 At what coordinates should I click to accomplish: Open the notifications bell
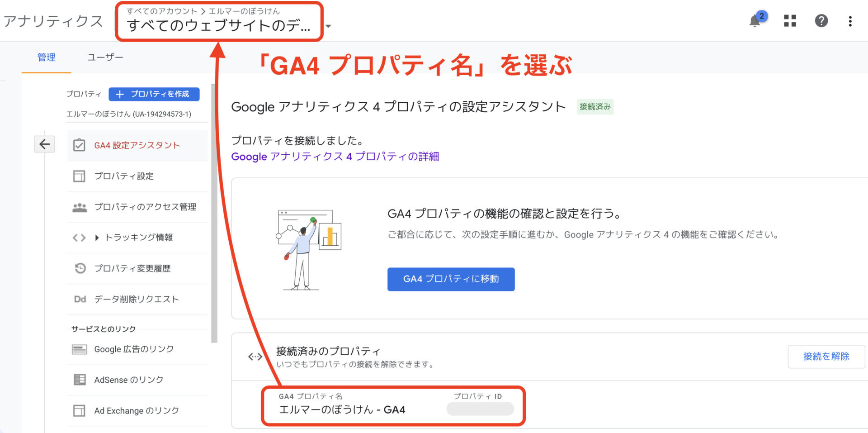755,21
